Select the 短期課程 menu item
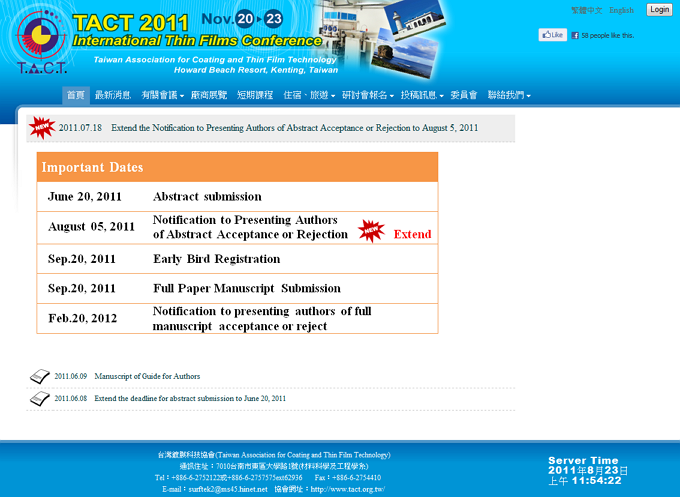The width and height of the screenshot is (680, 497). coord(254,95)
